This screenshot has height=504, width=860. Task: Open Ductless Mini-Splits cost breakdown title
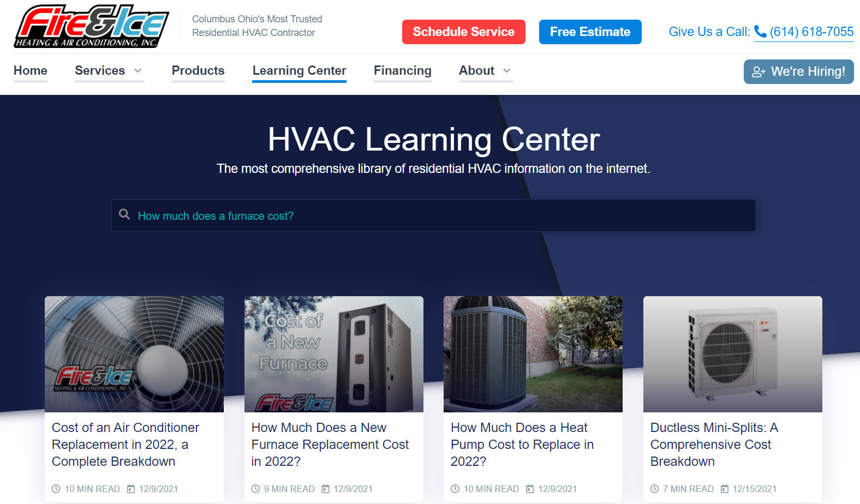coord(713,444)
